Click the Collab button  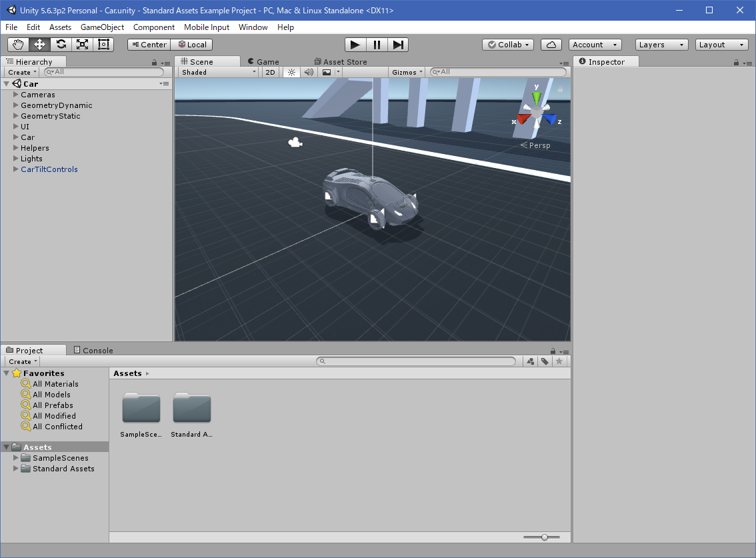pyautogui.click(x=508, y=45)
